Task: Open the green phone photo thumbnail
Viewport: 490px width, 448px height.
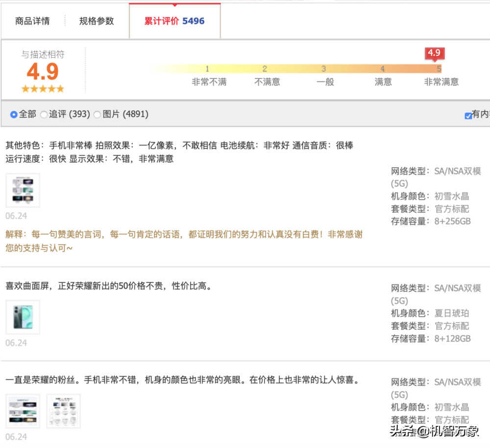Action: click(23, 317)
